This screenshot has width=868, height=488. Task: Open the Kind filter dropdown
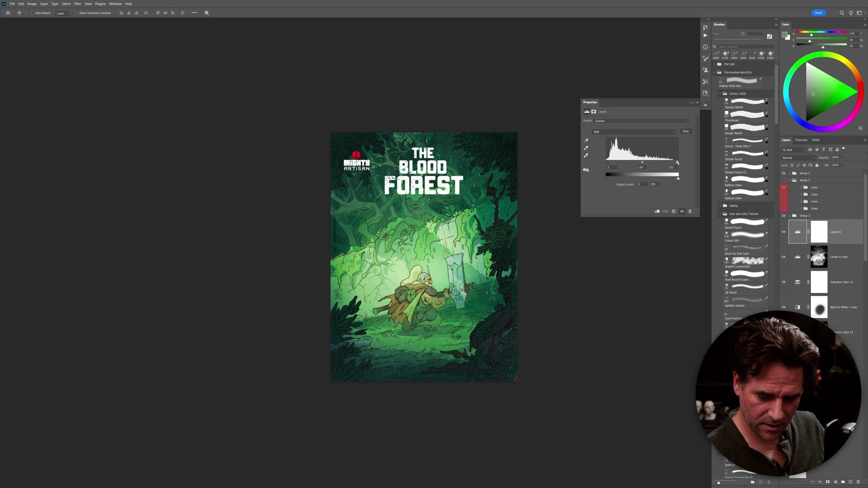click(793, 150)
